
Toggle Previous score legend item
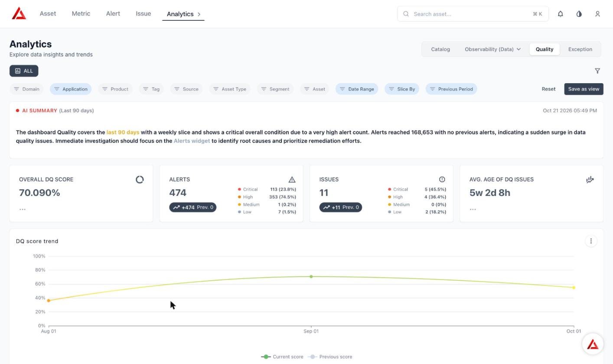coord(330,357)
